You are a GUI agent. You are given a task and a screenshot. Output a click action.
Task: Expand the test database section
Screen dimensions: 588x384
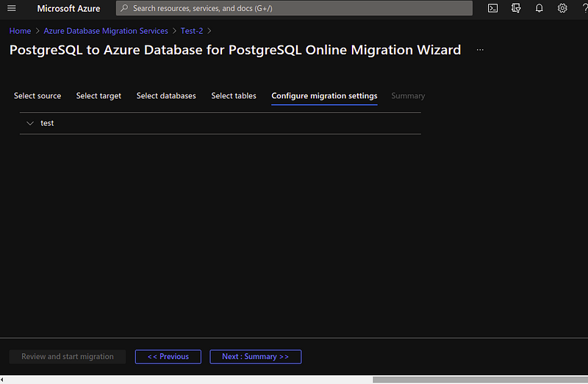point(30,123)
